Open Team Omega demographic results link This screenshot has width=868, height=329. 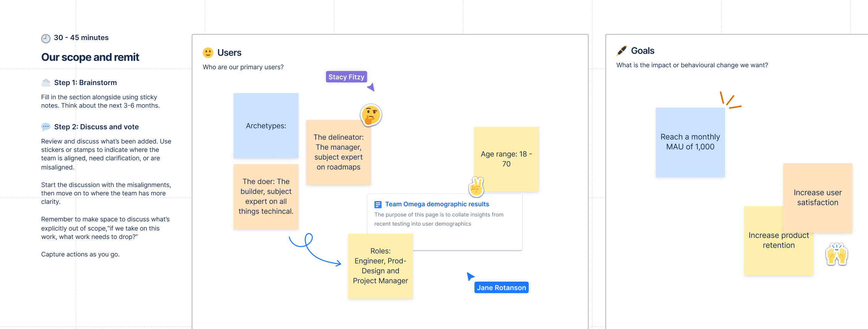(437, 204)
